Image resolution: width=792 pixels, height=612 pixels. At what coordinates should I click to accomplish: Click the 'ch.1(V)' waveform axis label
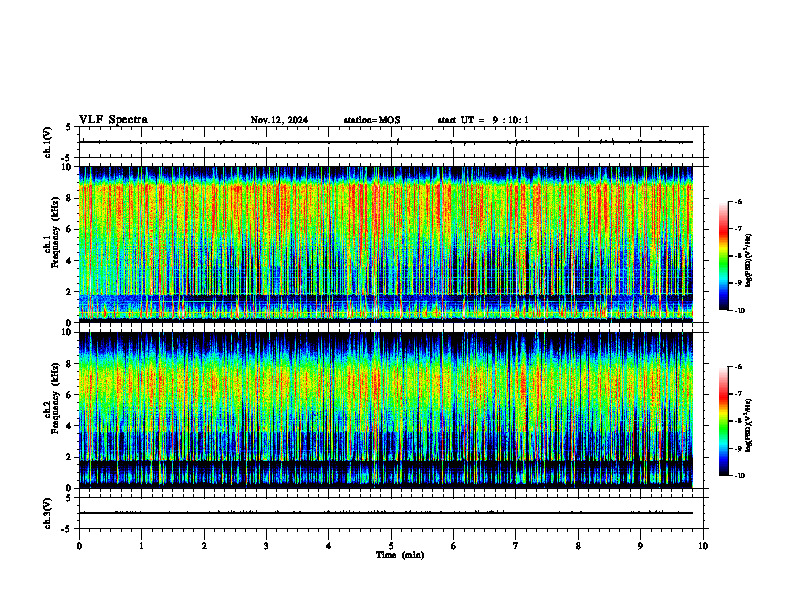pyautogui.click(x=48, y=142)
